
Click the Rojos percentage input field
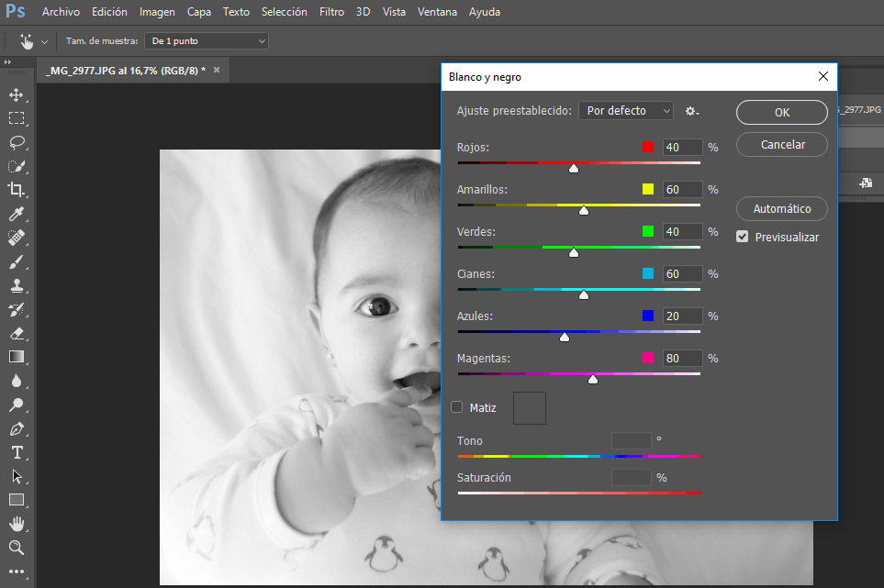click(x=683, y=147)
